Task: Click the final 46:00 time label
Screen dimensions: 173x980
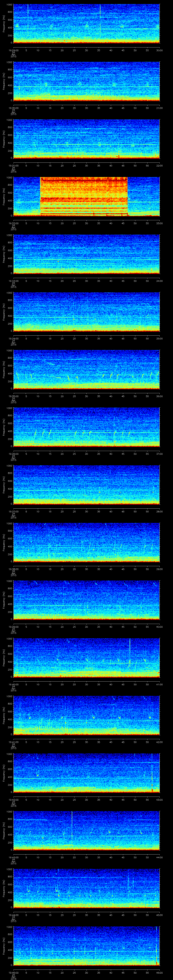Action: (x=159, y=972)
